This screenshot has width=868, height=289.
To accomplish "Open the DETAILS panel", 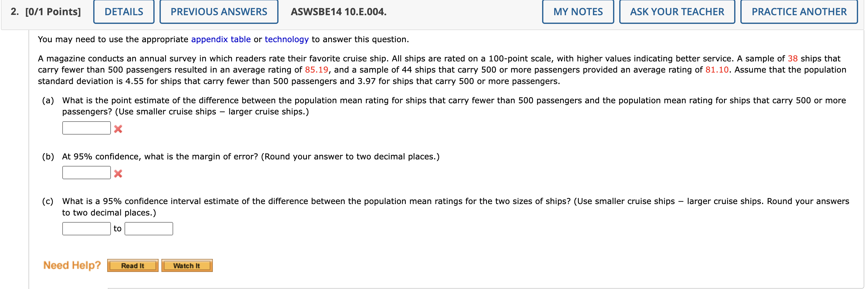I will 123,11.
